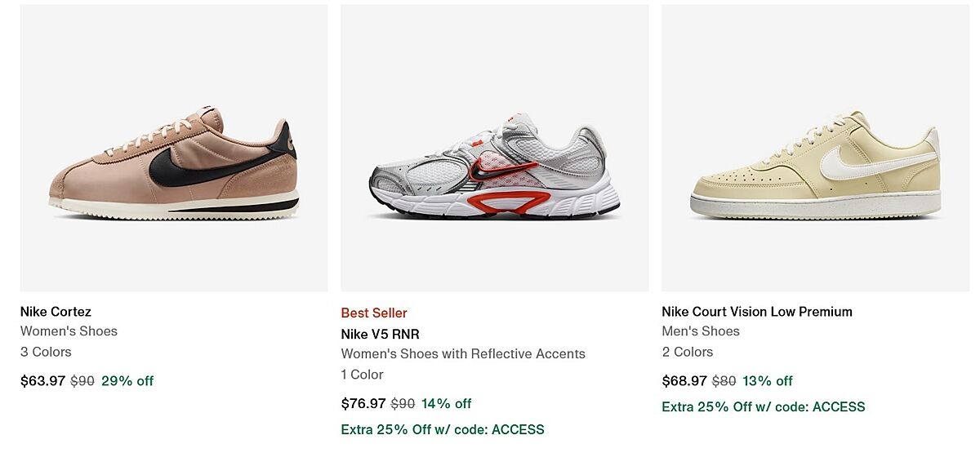This screenshot has width=980, height=475.
Task: Click 1 Color under Nike V5 RNR
Action: pyautogui.click(x=362, y=375)
